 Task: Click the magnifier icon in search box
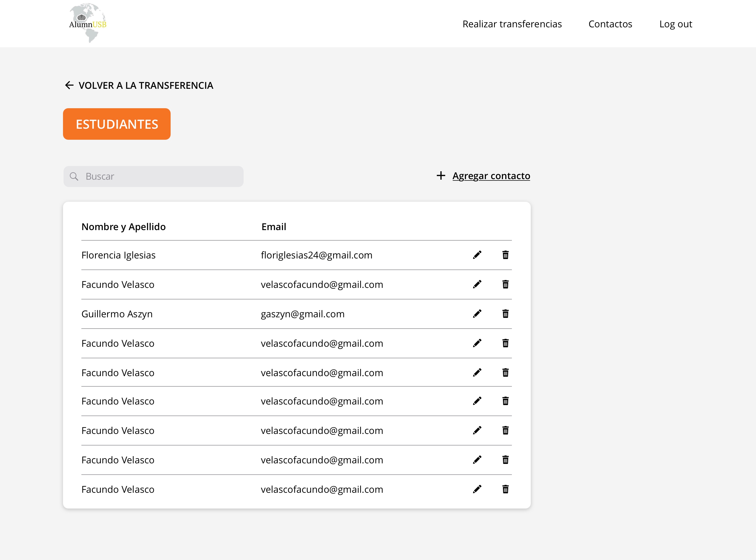[74, 176]
